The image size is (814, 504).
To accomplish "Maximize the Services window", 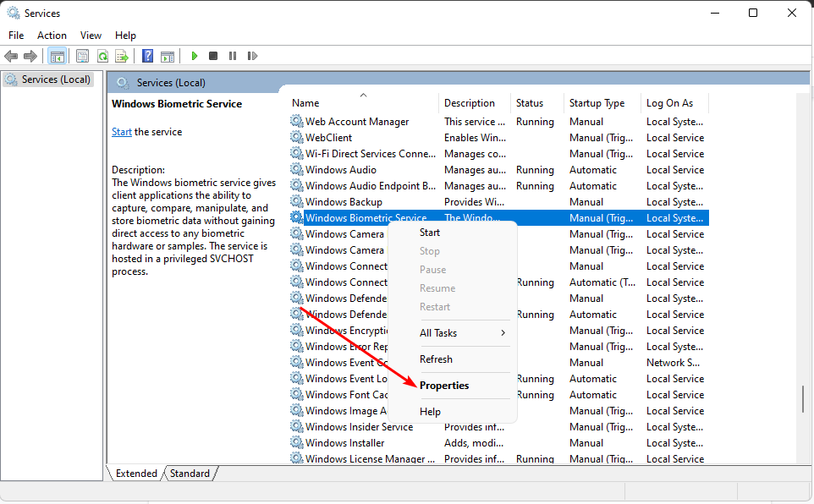I will click(x=753, y=13).
